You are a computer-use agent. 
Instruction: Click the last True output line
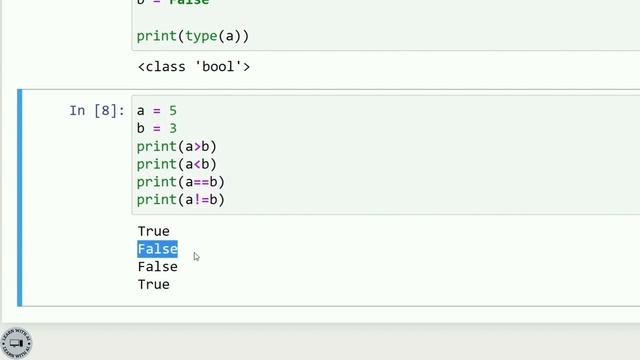(153, 284)
